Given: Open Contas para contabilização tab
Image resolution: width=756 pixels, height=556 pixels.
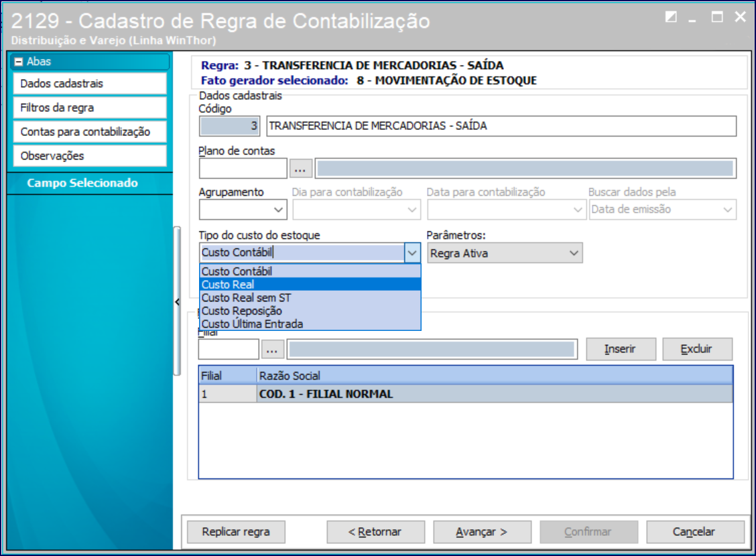Looking at the screenshot, I should pos(90,131).
